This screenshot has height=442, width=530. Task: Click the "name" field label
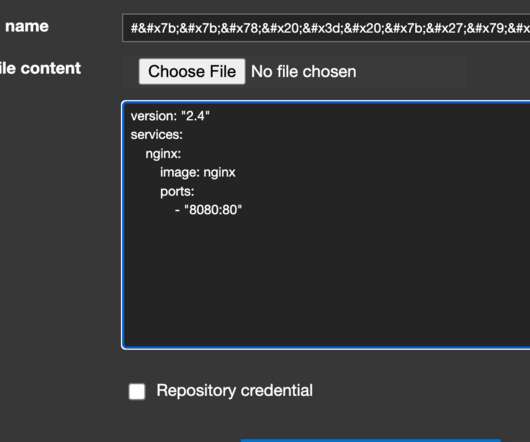[x=27, y=26]
